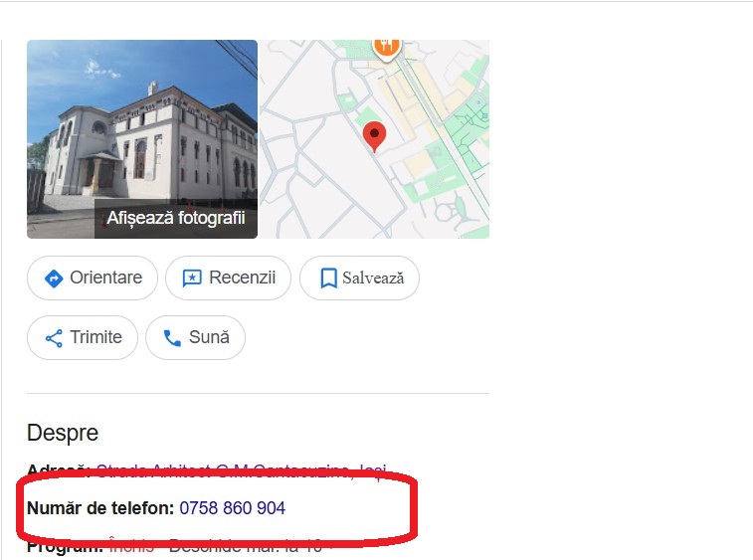Viewport: 753px width, 560px height.
Task: Save the place using Salvează
Action: coord(359,279)
